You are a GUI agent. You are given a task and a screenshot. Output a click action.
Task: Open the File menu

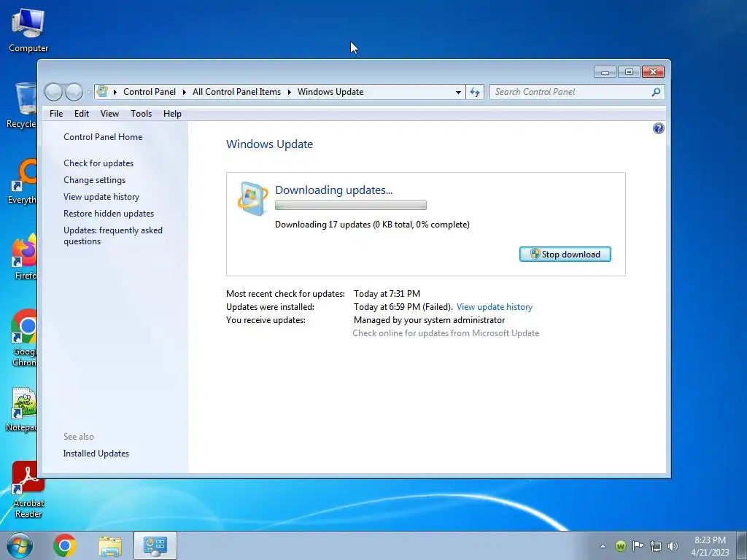(56, 113)
